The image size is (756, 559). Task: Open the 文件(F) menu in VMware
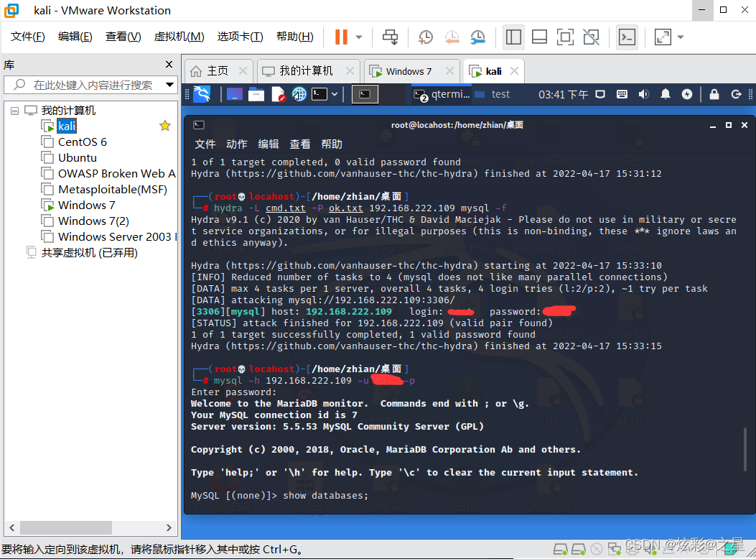pos(27,37)
